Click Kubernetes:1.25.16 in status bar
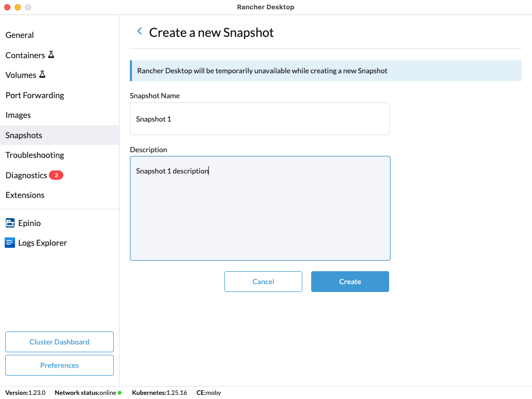The width and height of the screenshot is (532, 399). click(x=159, y=393)
